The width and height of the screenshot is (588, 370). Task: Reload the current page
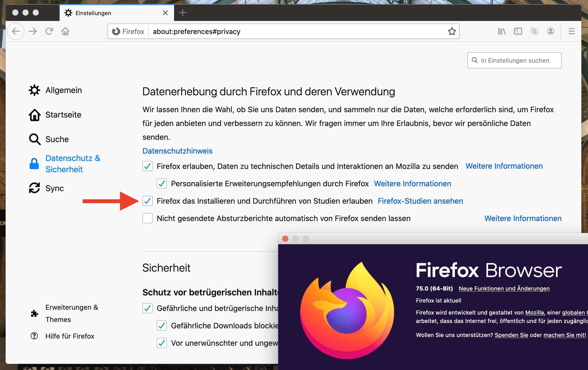[x=49, y=31]
